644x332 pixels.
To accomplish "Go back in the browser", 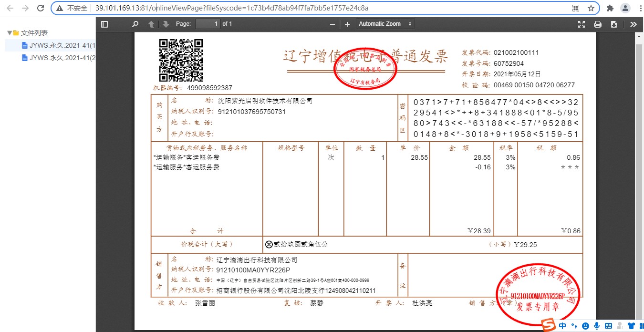I will [10, 8].
